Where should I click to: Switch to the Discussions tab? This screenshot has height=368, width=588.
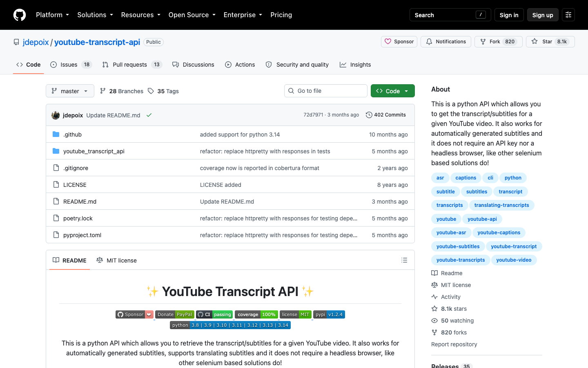(x=193, y=65)
